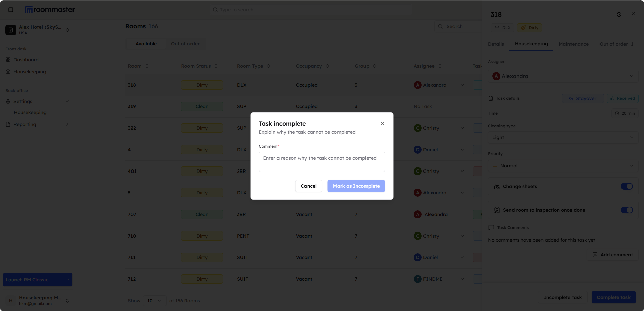Switch to the Maintenance tab
This screenshot has height=311, width=644.
point(574,44)
